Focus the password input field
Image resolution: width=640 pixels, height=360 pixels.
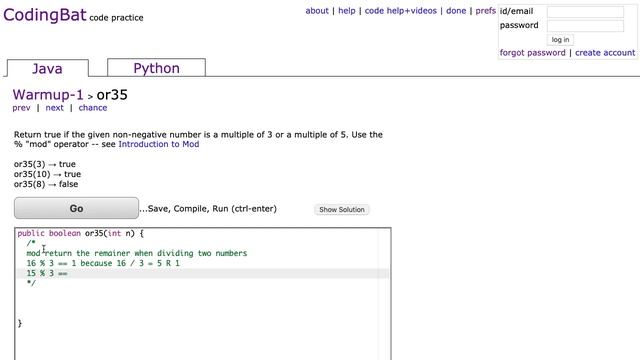point(585,26)
